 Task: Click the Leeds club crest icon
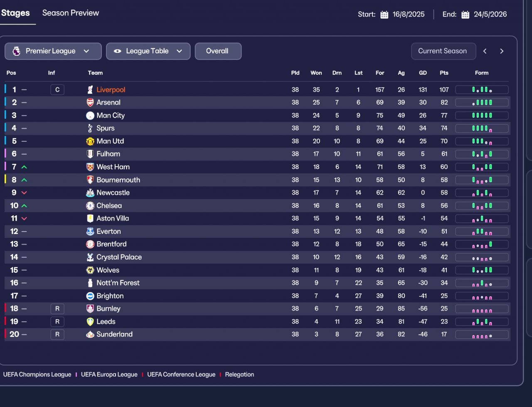[90, 322]
